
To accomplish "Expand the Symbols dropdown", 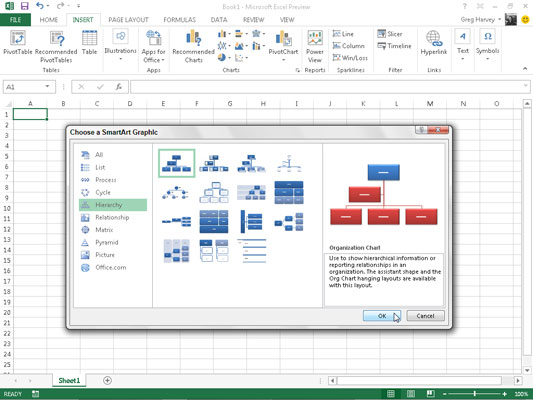I will pyautogui.click(x=487, y=45).
